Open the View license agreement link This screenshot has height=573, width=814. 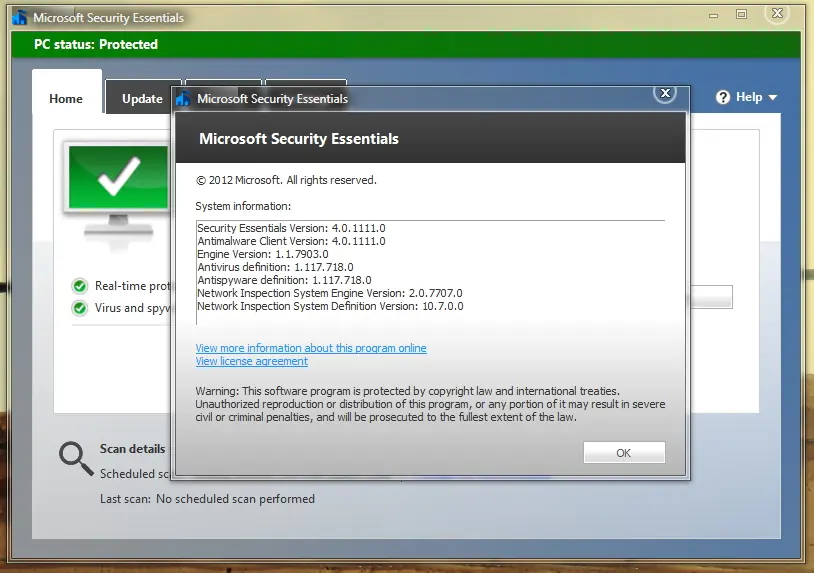pyautogui.click(x=251, y=361)
